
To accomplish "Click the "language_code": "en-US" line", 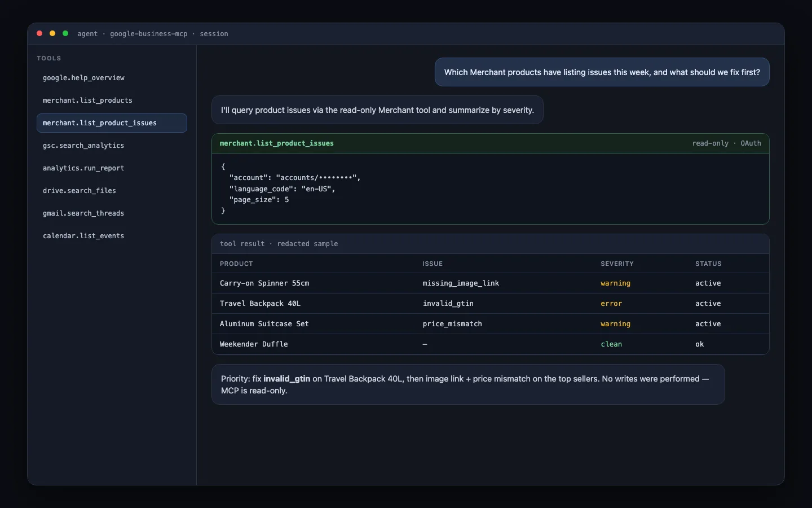I will tap(282, 189).
